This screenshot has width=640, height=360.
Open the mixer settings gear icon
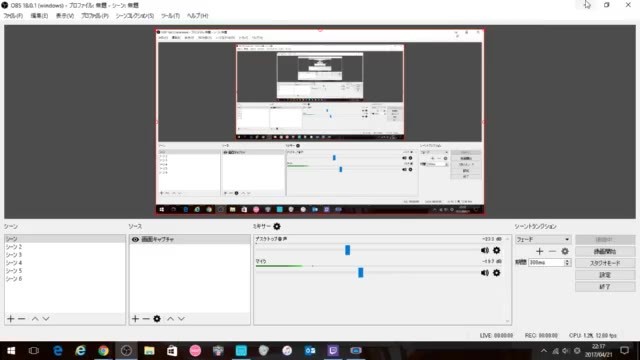tap(277, 226)
